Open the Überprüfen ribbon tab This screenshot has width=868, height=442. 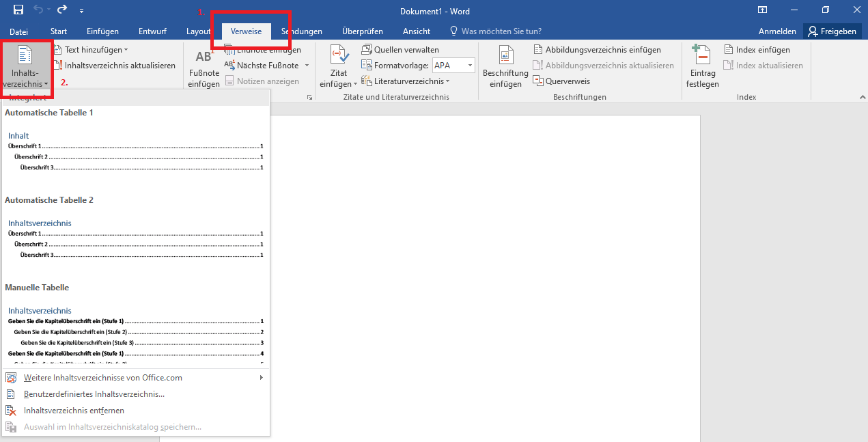coord(362,31)
